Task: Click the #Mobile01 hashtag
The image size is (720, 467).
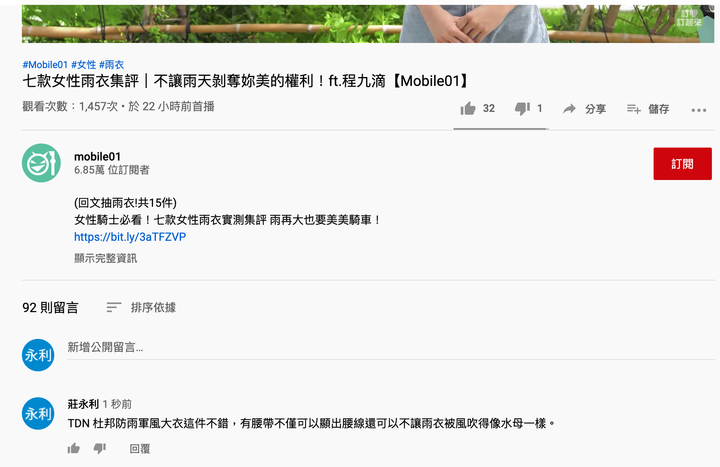Action: pos(45,65)
